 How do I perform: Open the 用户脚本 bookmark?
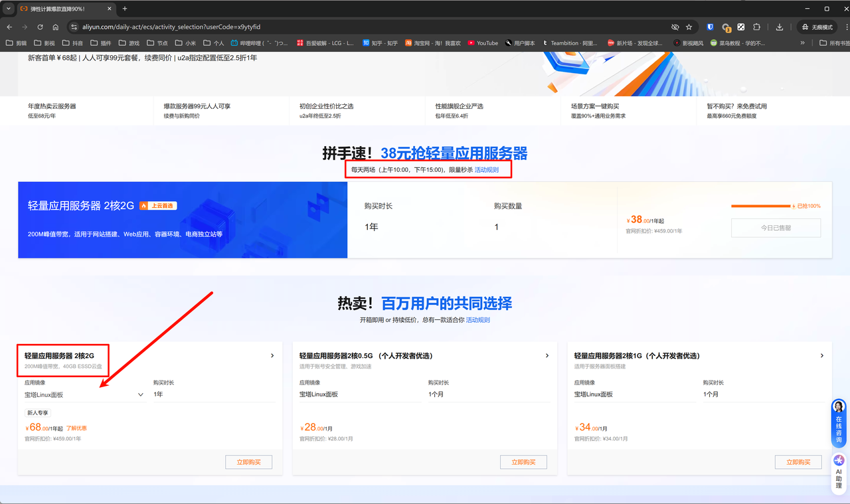coord(520,43)
